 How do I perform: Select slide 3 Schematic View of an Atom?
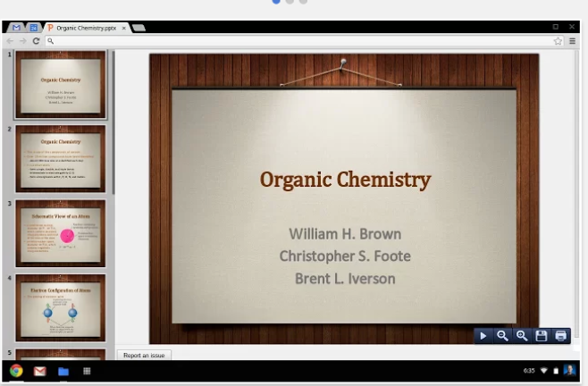[x=61, y=233]
